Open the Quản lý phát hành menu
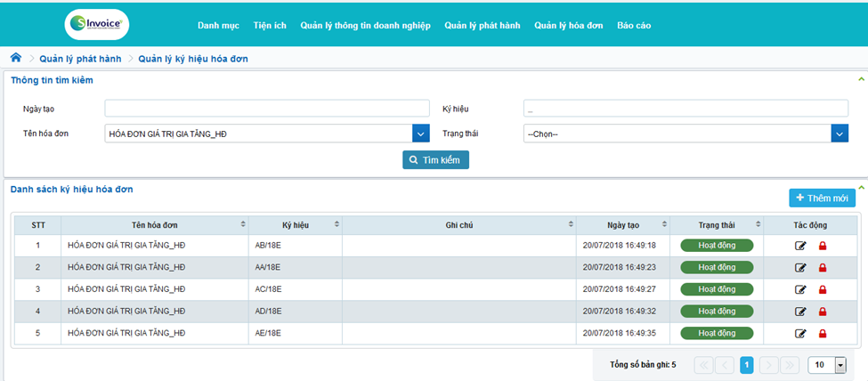868x381 pixels. pos(482,25)
